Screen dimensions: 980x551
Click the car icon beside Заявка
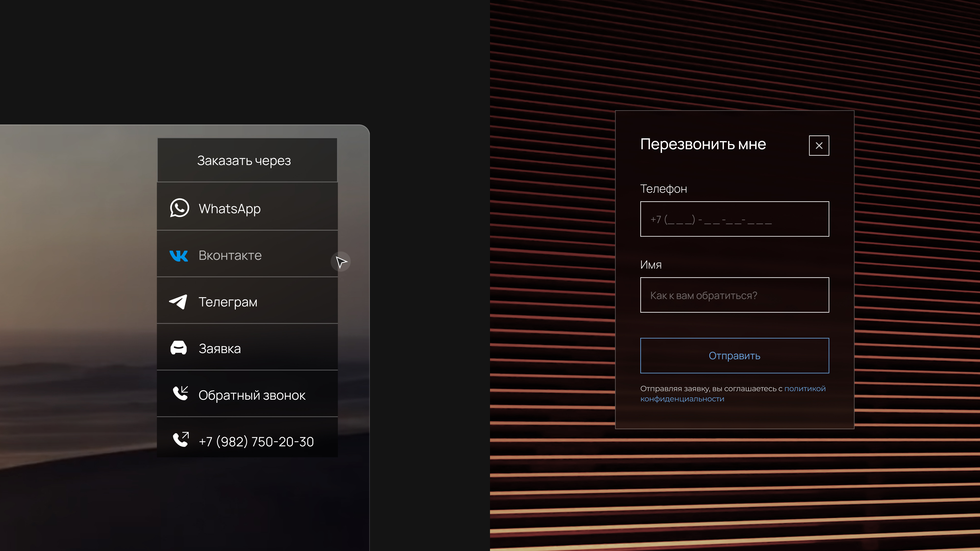point(178,348)
